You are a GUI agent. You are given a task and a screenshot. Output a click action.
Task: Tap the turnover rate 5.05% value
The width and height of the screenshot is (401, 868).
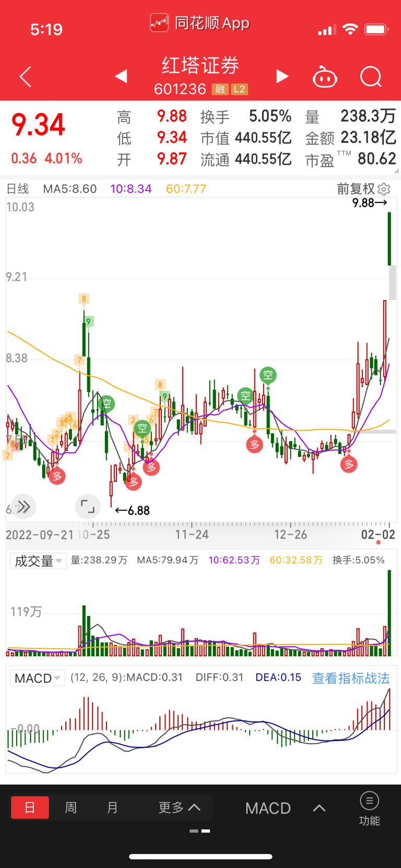pos(270,116)
